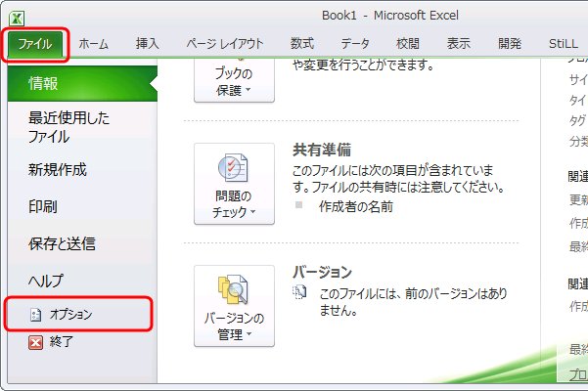This screenshot has height=391, width=588.
Task: Select the 表示 ribbon tab
Action: click(x=459, y=44)
